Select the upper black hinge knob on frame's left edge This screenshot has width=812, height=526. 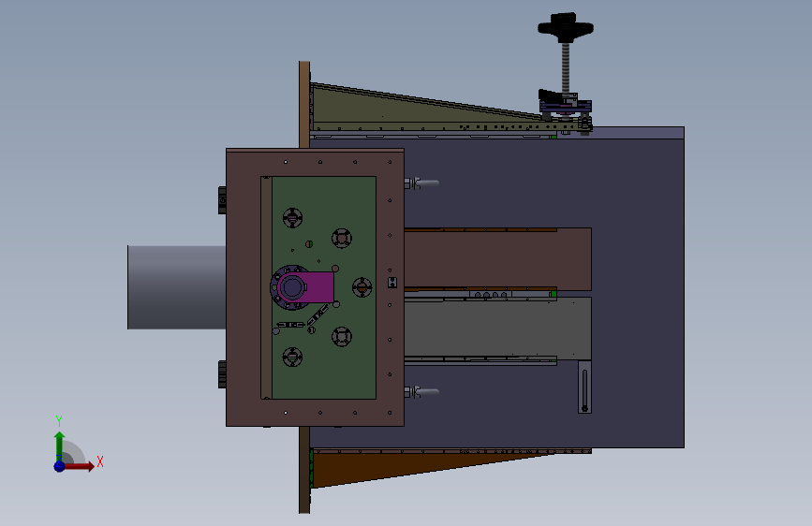[222, 200]
